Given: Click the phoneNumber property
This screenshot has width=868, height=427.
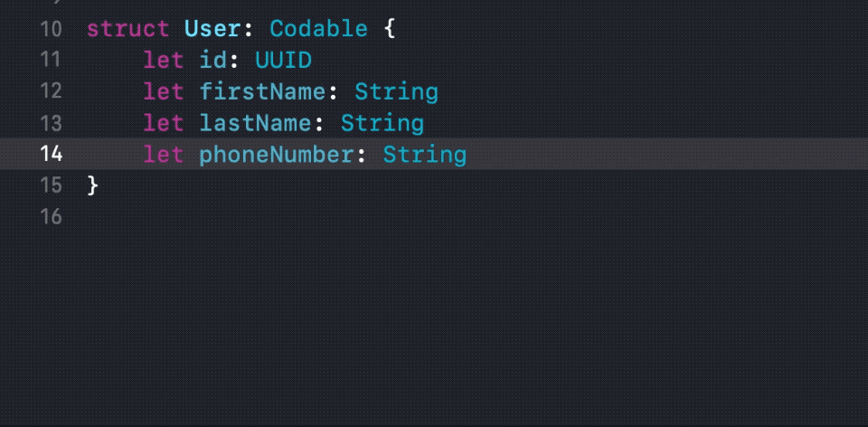Looking at the screenshot, I should 275,155.
